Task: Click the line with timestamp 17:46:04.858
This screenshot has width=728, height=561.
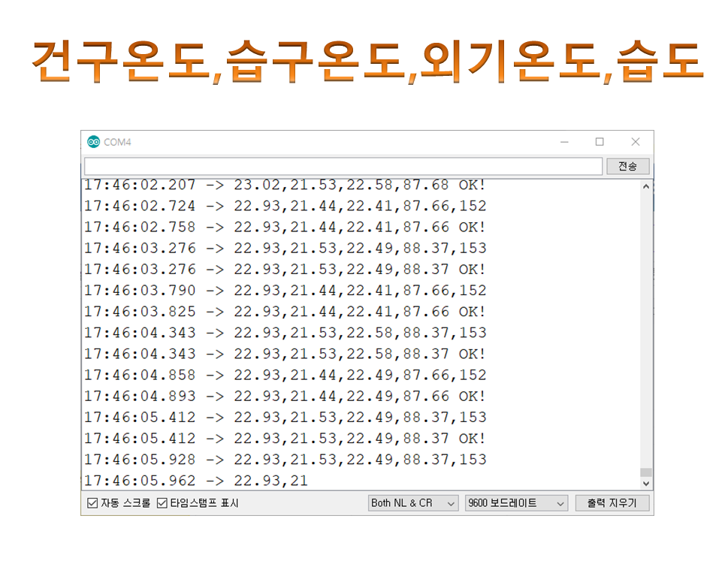Action: coord(285,375)
